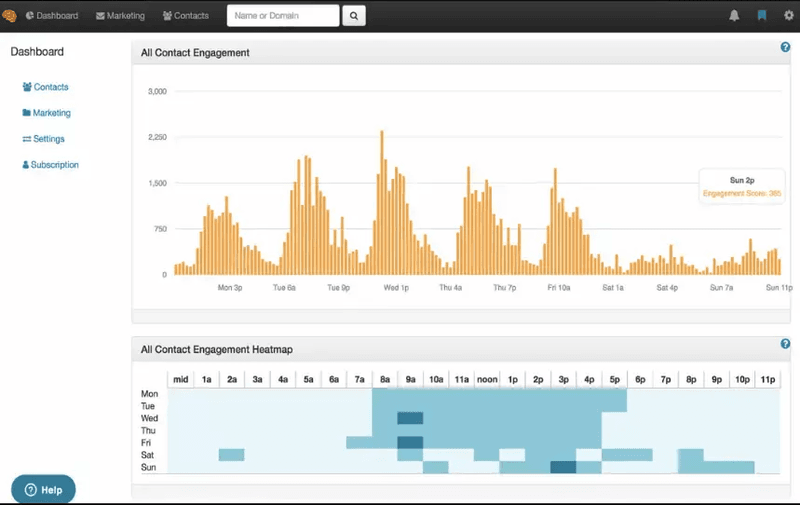Click the floating Help button
This screenshot has width=800, height=505.
point(43,490)
